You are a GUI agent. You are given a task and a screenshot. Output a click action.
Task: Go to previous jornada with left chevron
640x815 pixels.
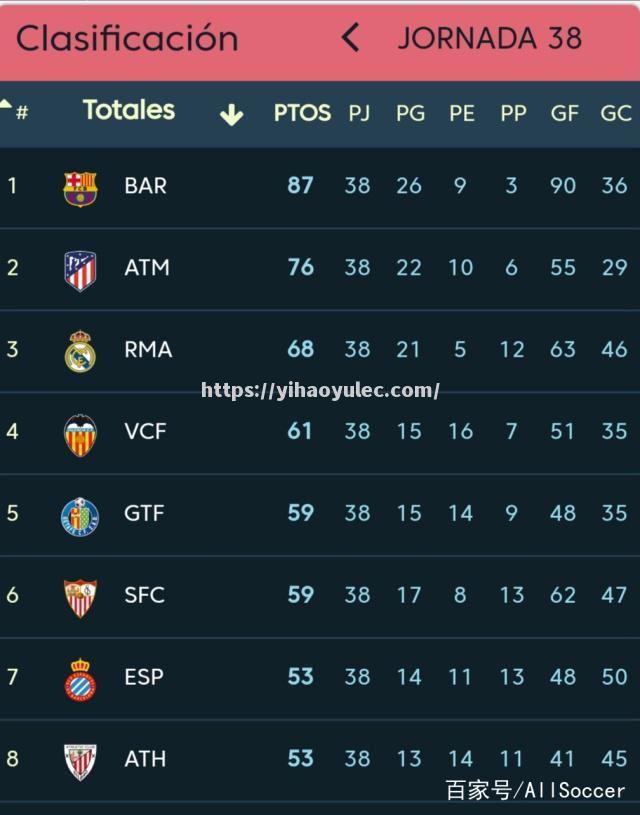coord(350,38)
